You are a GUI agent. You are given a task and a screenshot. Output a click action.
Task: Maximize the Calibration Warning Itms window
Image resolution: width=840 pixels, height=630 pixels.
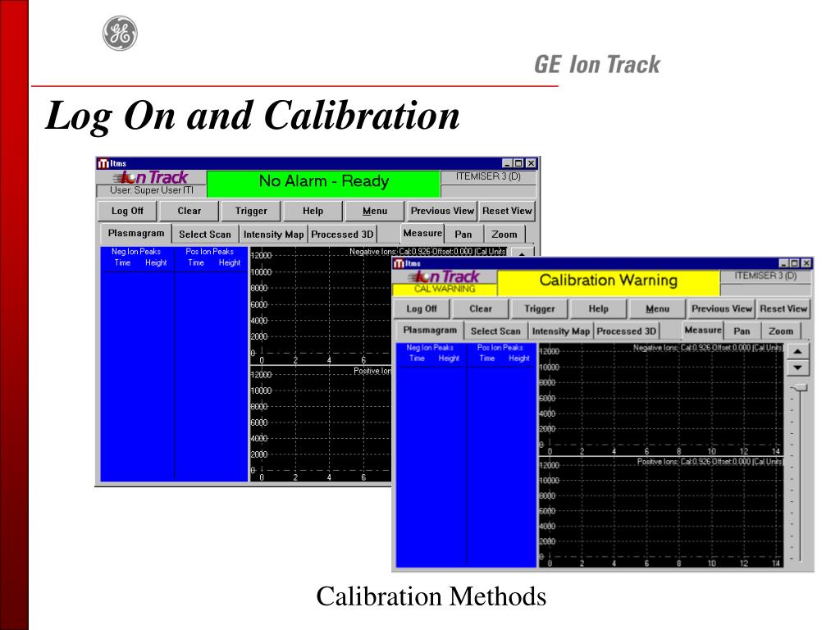point(794,263)
